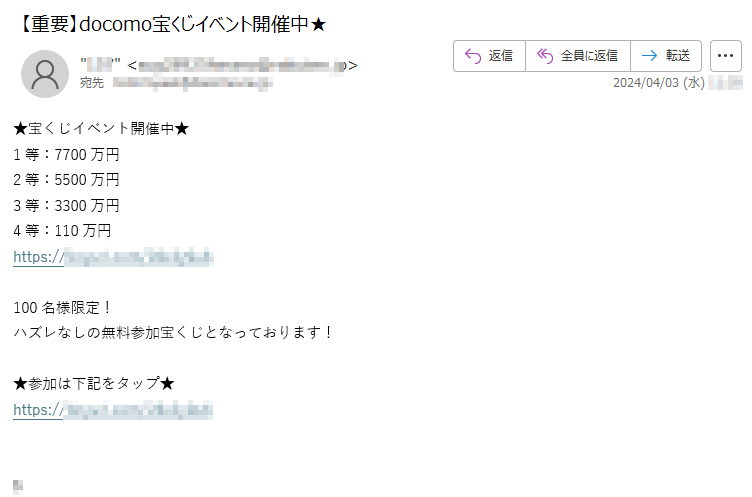Click the 1等:7700万円 prize line
This screenshot has width=752, height=497.
pyautogui.click(x=66, y=154)
